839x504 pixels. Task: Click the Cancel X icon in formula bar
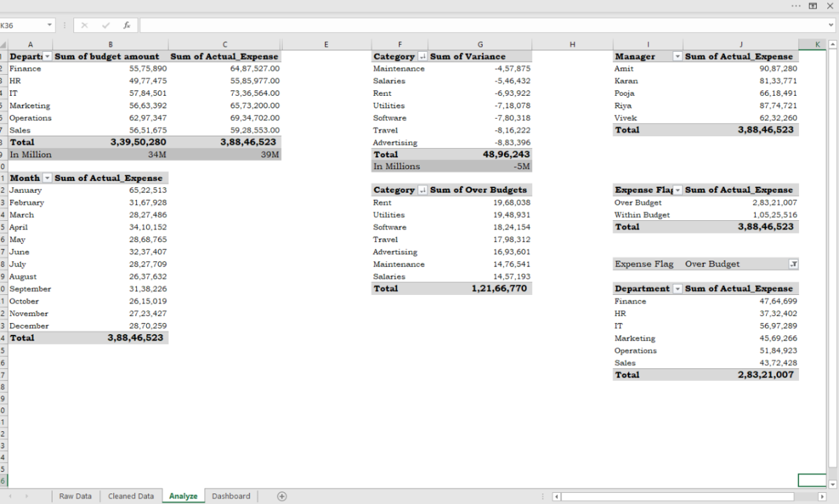(85, 25)
